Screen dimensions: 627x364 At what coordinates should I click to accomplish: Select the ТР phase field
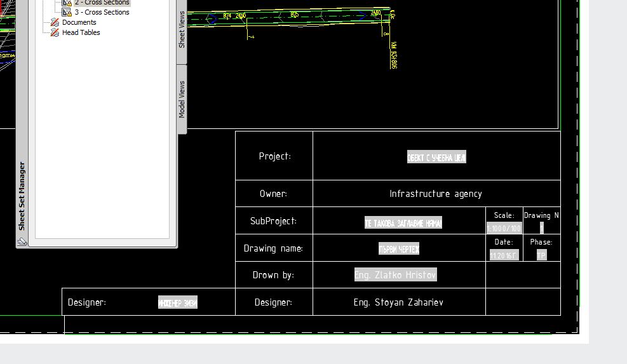[x=541, y=255]
